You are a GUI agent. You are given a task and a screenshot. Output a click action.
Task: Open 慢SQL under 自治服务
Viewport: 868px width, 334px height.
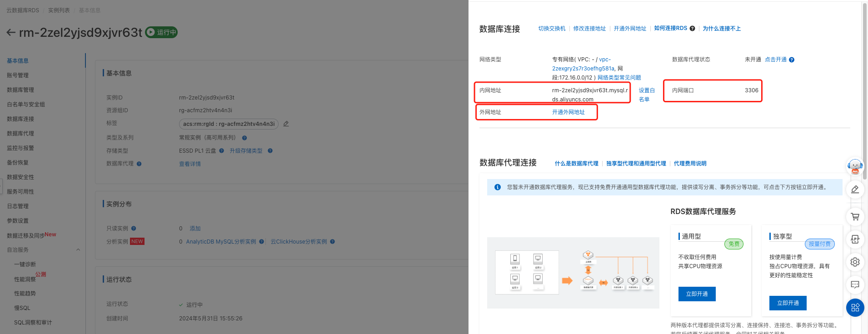22,308
